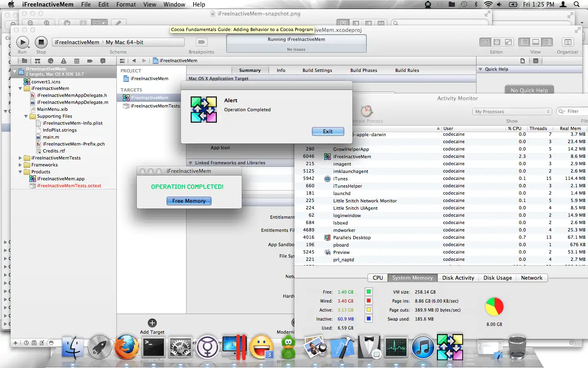Expand the iFreeInactiveMemTests group
This screenshot has height=368, width=588.
coord(20,158)
